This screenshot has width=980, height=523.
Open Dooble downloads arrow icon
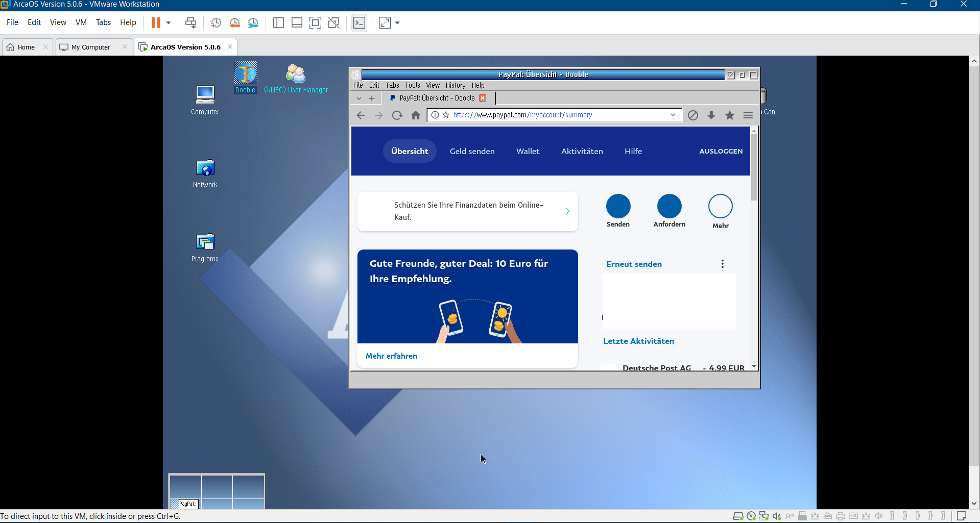[711, 115]
